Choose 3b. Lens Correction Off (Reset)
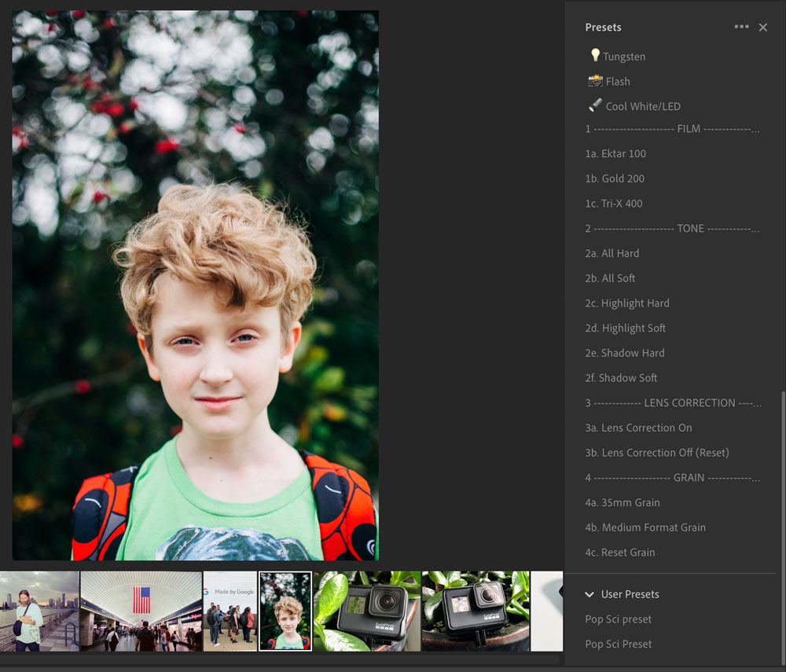 tap(656, 453)
